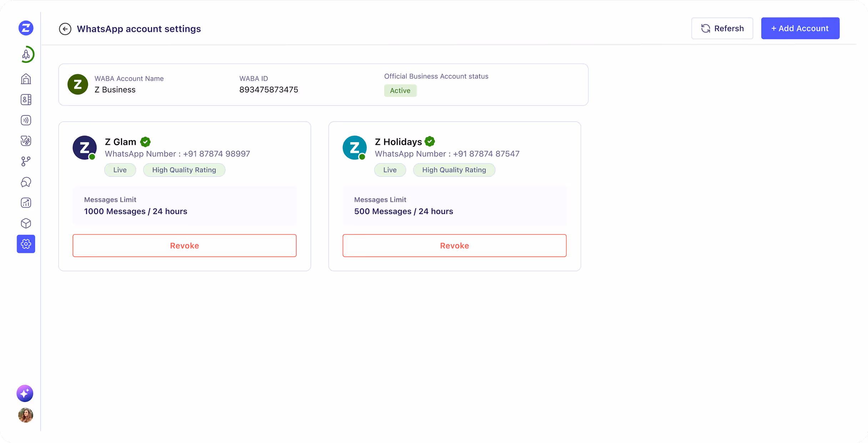This screenshot has width=868, height=443.
Task: Open the chat conversations icon in sidebar
Action: pyautogui.click(x=26, y=182)
